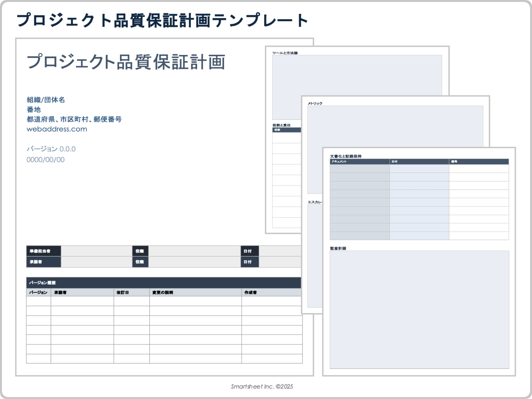Select the 役職 cell next to 準備担当者
Image resolution: width=532 pixels, height=399 pixels.
[140, 251]
